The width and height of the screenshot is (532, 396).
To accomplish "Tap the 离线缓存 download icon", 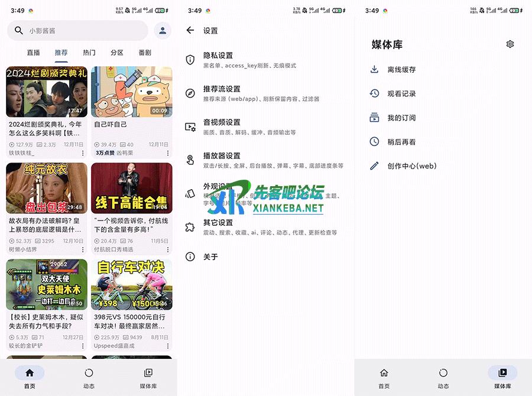I will 374,69.
